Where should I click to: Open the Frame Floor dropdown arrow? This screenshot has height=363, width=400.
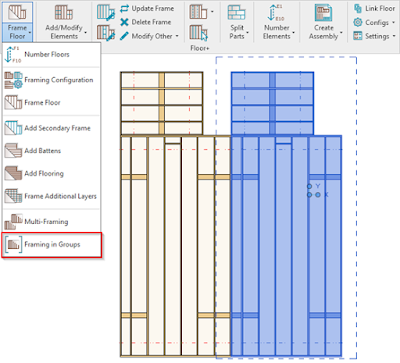[x=30, y=33]
